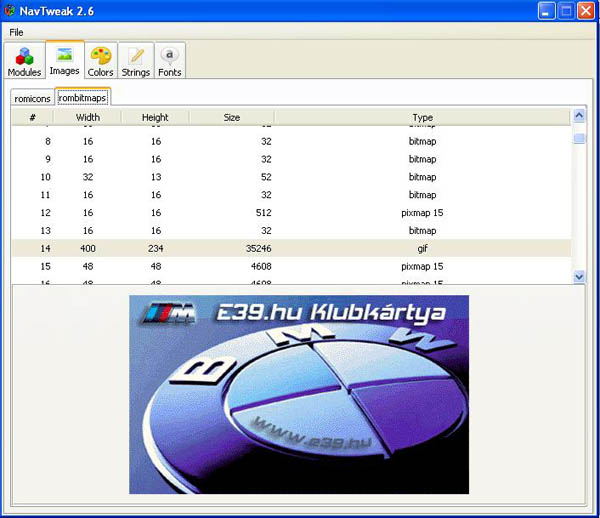Image resolution: width=600 pixels, height=518 pixels.
Task: Click the Type column header
Action: [x=422, y=117]
